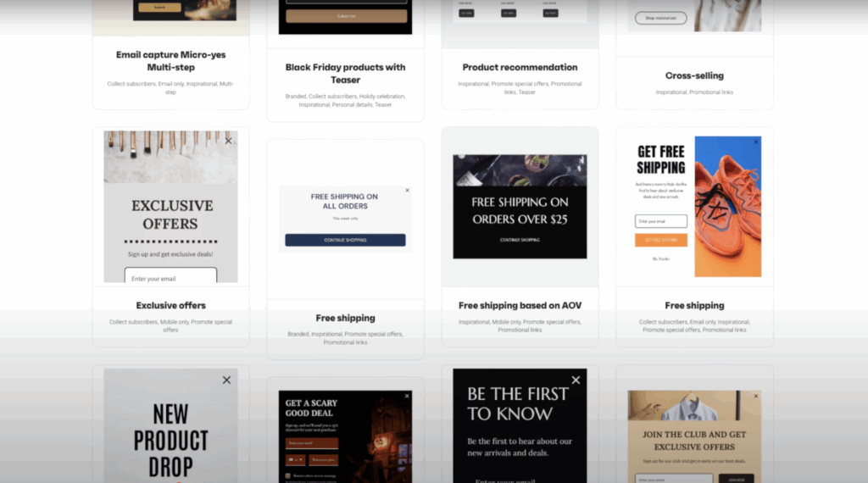Click the Shop moisturizer button

(x=661, y=19)
